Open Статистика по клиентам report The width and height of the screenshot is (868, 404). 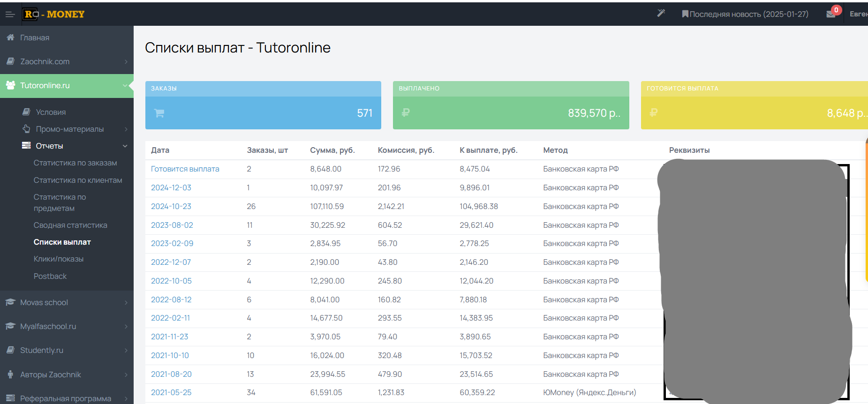(78, 180)
